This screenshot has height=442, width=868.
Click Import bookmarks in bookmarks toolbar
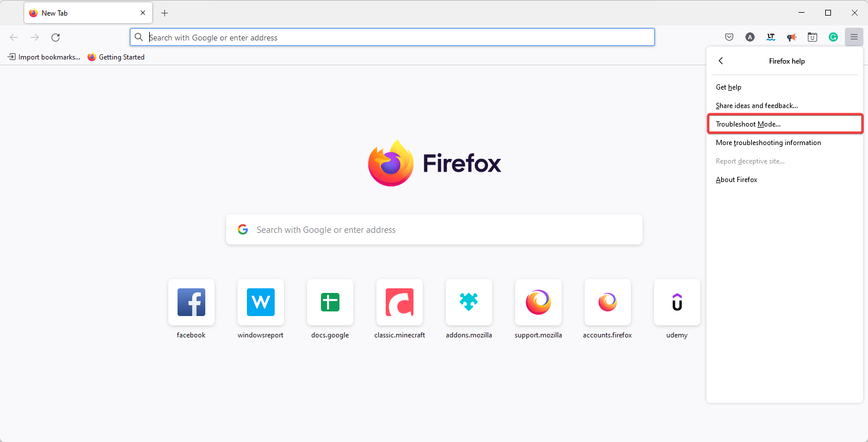[x=44, y=57]
